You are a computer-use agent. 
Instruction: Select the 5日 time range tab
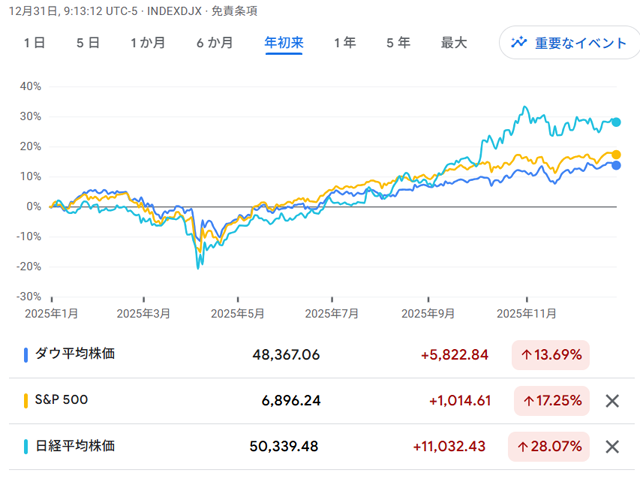coord(87,43)
